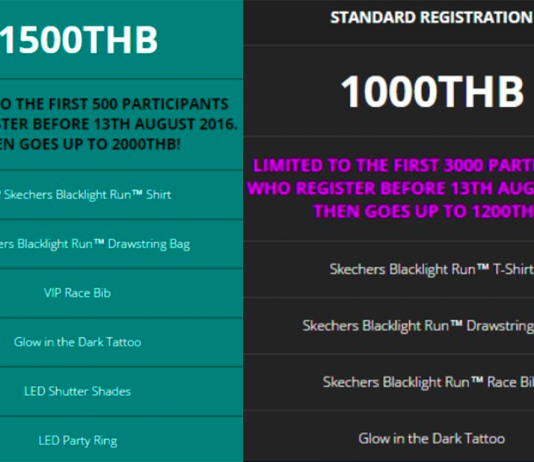The height and width of the screenshot is (462, 534).
Task: Click the divider between teal and dark columns
Action: point(243,231)
